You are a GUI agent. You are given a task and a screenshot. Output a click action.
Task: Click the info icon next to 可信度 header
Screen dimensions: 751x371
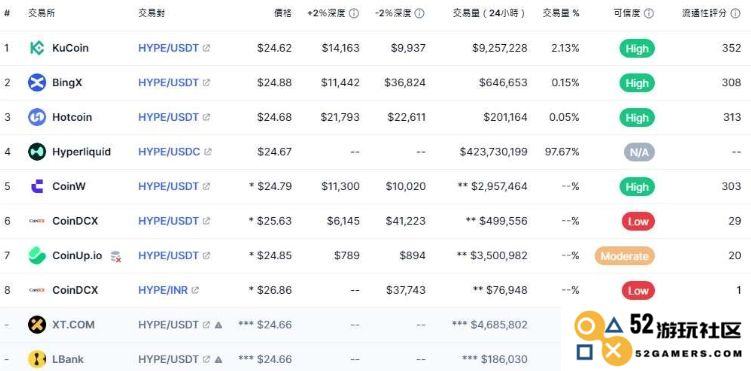pyautogui.click(x=649, y=13)
